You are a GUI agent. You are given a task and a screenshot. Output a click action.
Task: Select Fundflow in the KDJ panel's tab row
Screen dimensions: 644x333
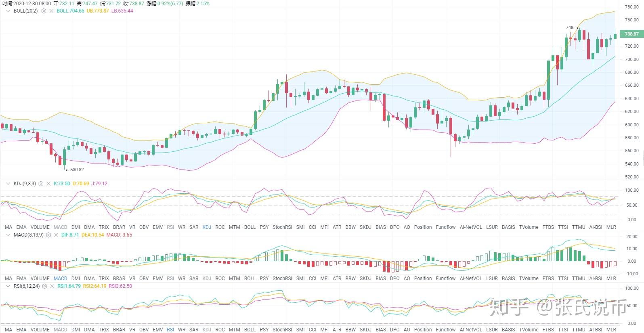(x=446, y=227)
